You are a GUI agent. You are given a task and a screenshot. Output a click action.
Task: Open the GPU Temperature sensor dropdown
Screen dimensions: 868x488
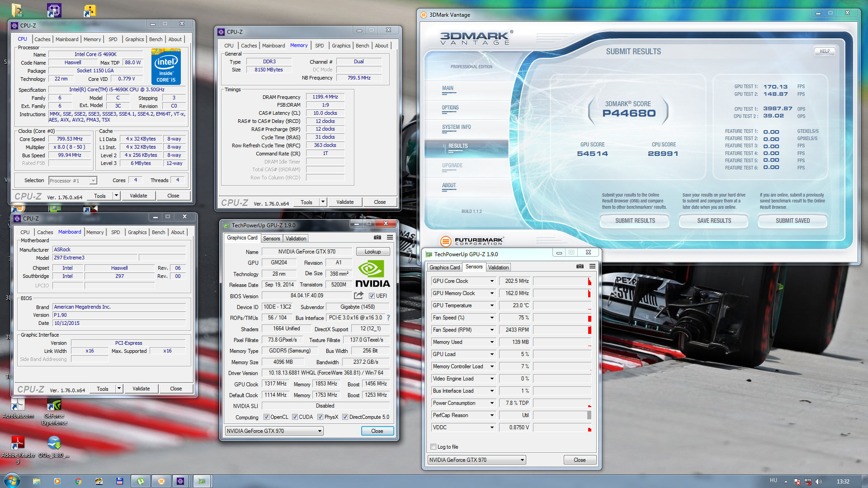(x=492, y=305)
